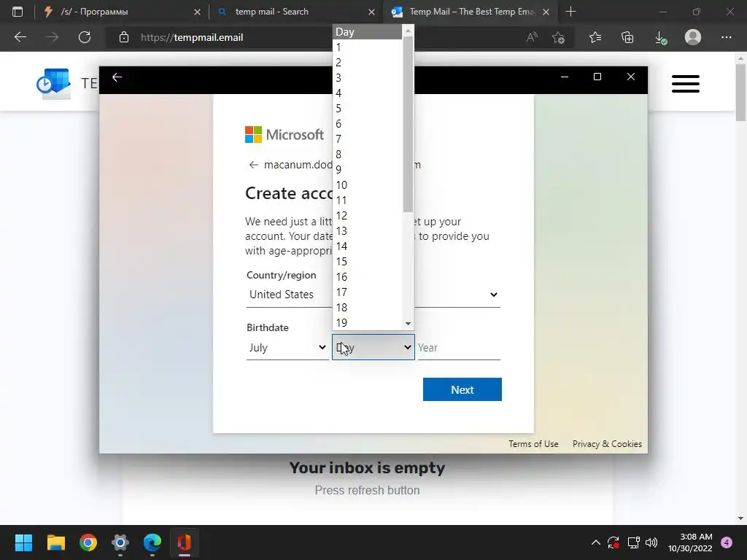Image resolution: width=747 pixels, height=560 pixels.
Task: Open the Country/region dropdown
Action: 373,295
